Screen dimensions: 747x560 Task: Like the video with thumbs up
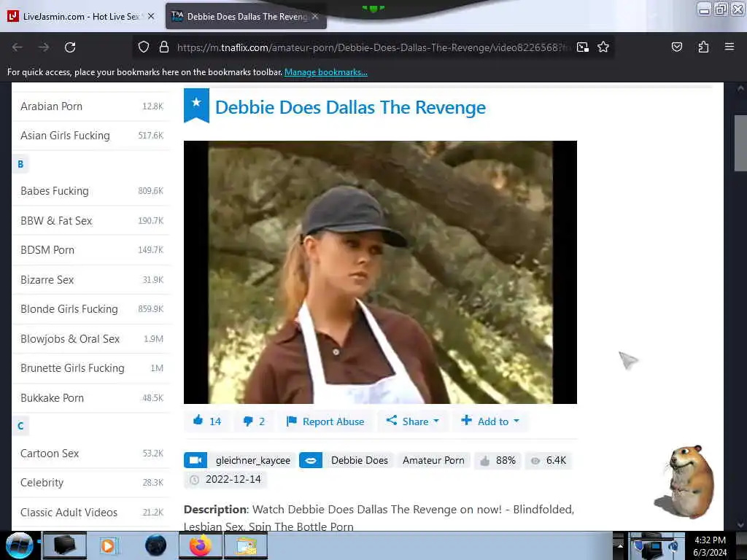[198, 421]
